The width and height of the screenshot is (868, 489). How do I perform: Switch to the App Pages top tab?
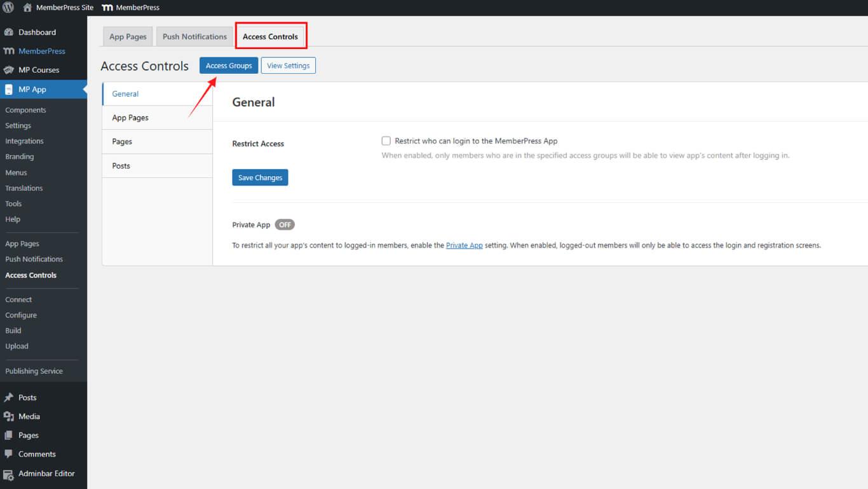tap(128, 37)
